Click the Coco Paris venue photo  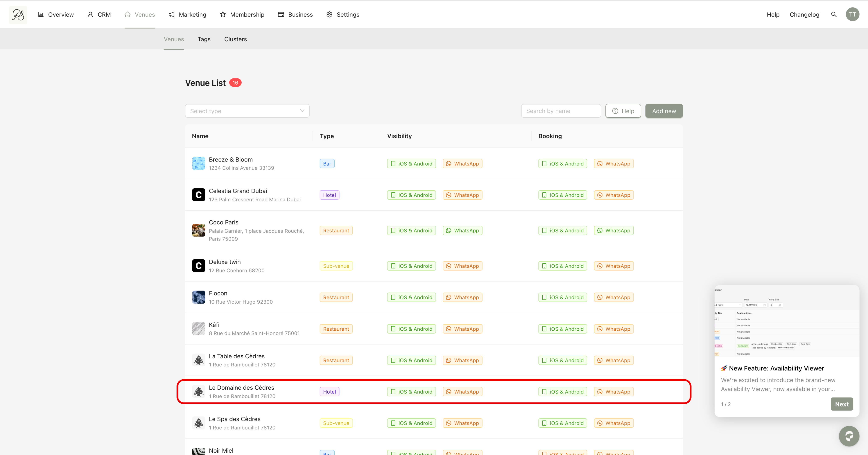pos(199,230)
